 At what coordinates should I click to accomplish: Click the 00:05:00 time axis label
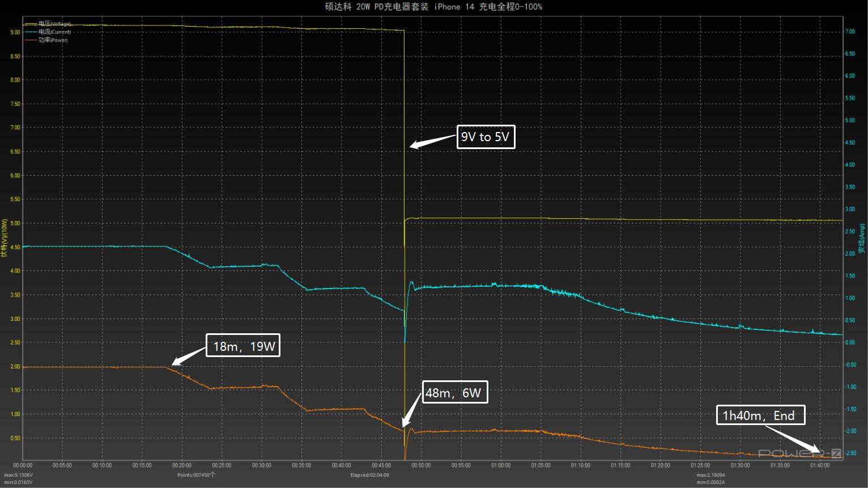click(62, 465)
